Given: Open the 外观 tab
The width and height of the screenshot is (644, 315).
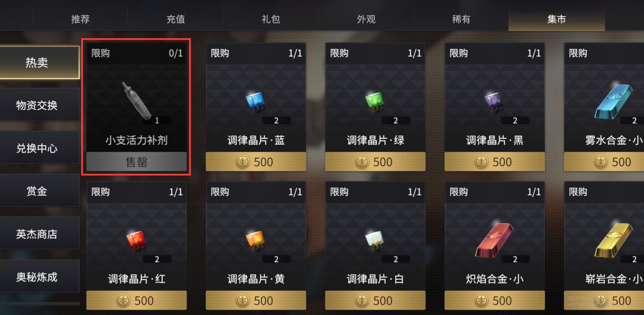Looking at the screenshot, I should (x=366, y=19).
